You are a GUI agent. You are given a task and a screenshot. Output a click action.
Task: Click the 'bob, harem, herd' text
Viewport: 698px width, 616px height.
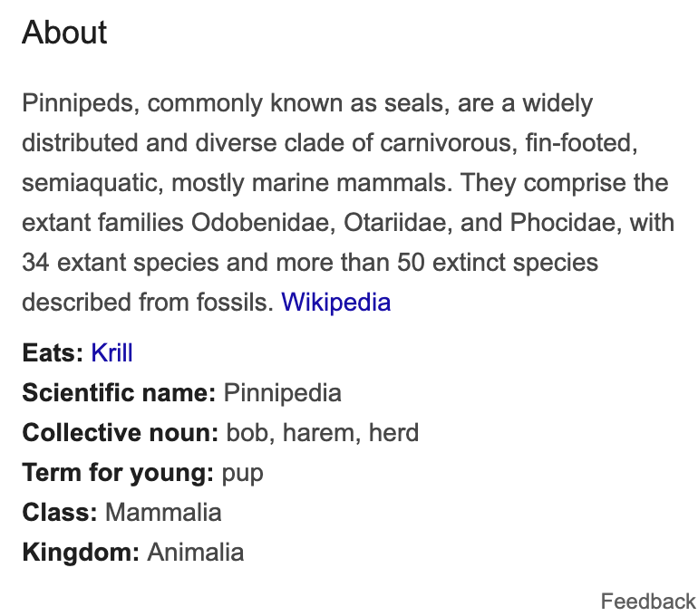pos(323,432)
